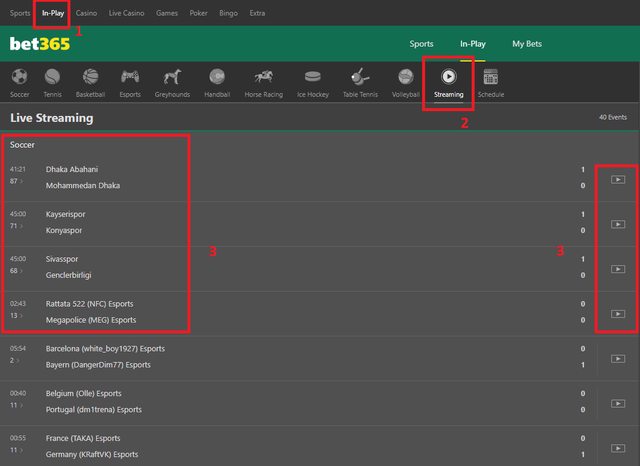Open Rattata 522 (NFC) Esports row
Screen dimensions: 640x466
(89, 304)
